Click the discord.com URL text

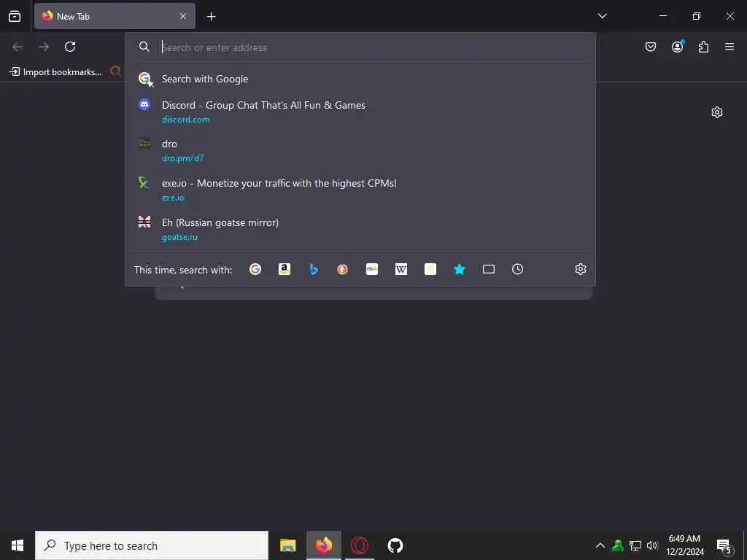pos(186,120)
